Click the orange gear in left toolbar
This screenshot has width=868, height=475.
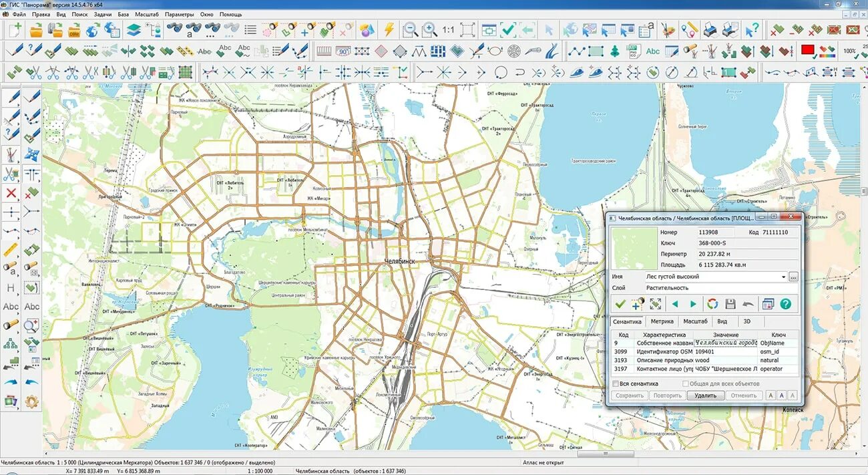pyautogui.click(x=31, y=402)
